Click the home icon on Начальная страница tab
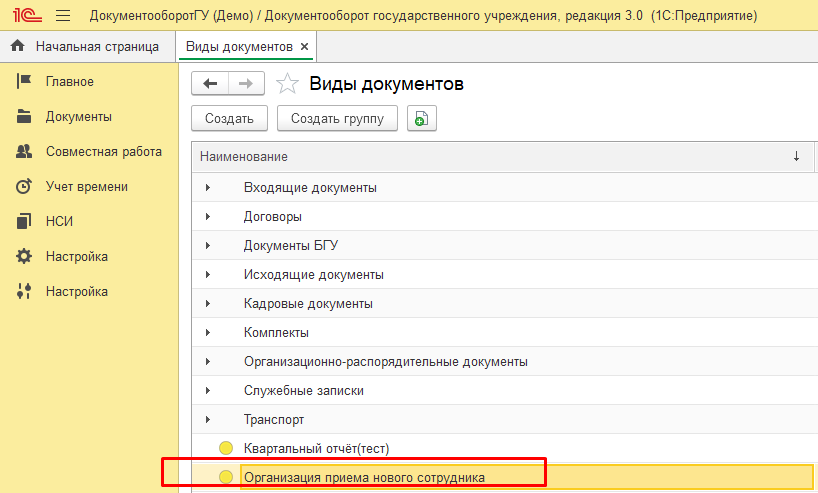The image size is (818, 493). point(18,46)
